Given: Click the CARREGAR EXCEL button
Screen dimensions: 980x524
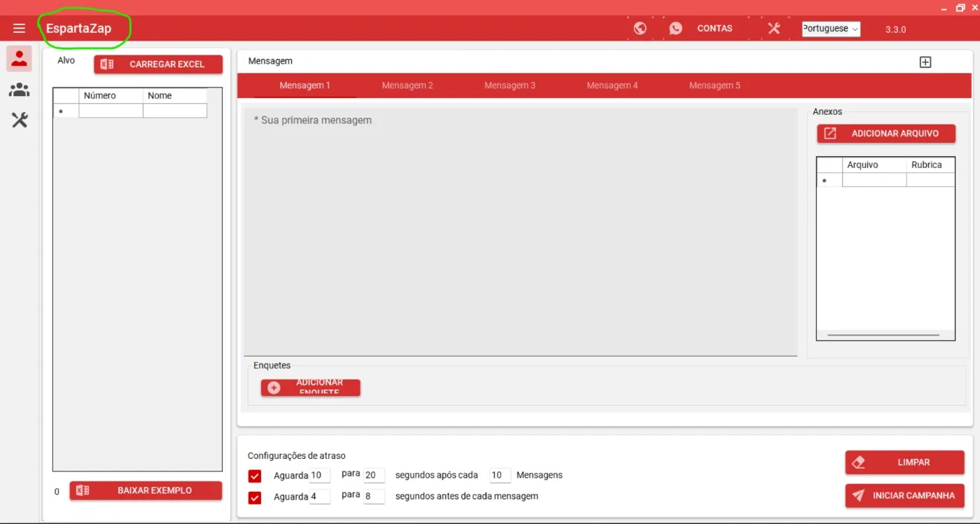Looking at the screenshot, I should point(158,64).
